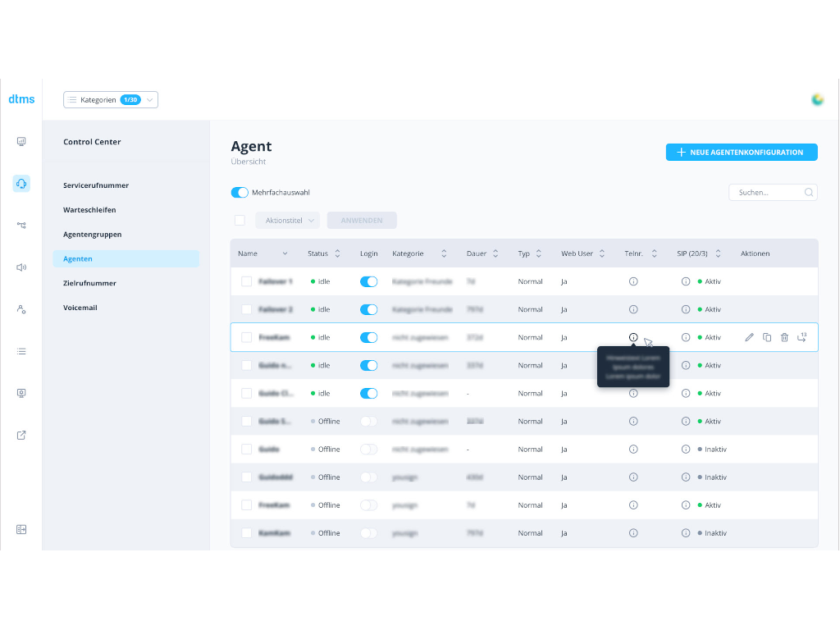Sort the table by the Status column arrows
Image resolution: width=840 pixels, height=630 pixels.
(336, 253)
